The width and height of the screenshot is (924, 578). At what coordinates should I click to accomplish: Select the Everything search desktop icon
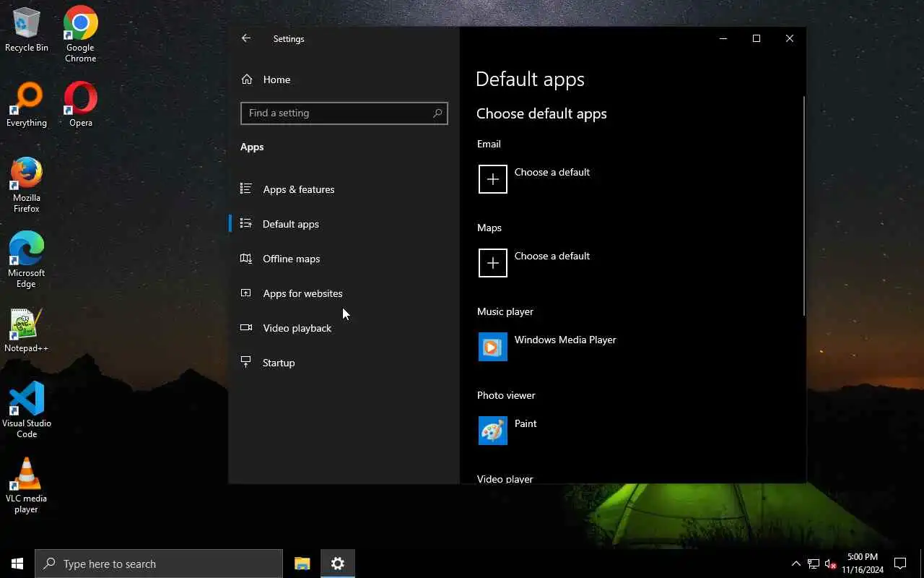pos(27,105)
